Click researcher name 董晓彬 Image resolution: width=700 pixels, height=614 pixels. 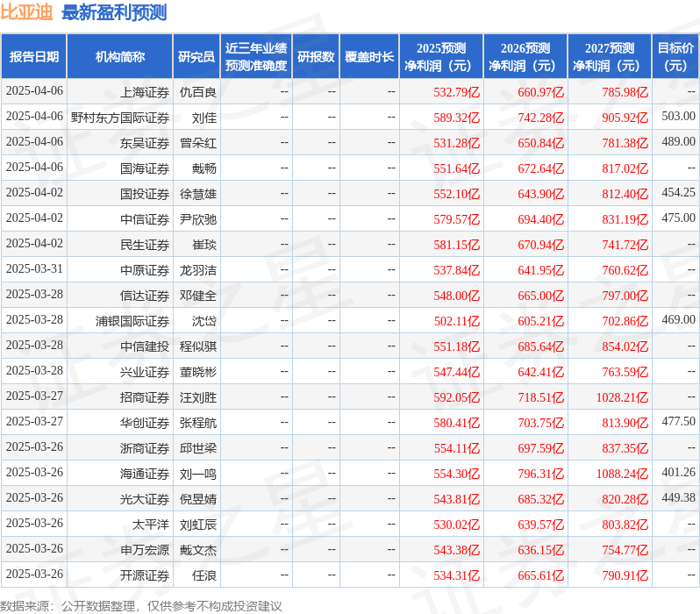[x=197, y=373]
